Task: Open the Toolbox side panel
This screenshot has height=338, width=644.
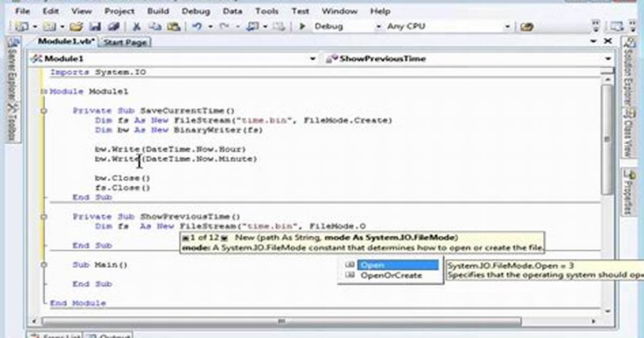Action: [12, 122]
